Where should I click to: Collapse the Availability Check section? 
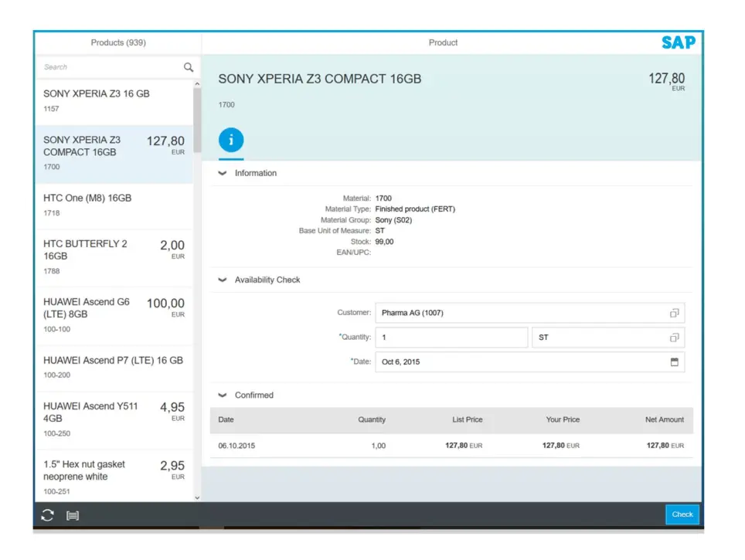222,280
